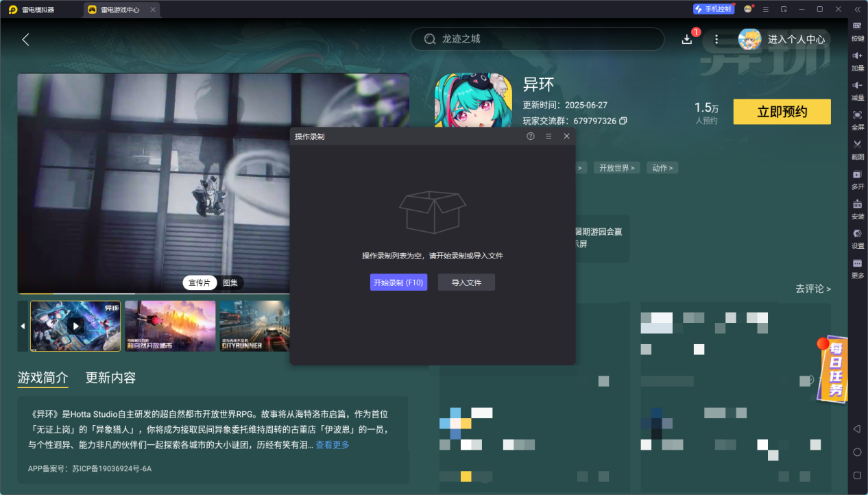Image resolution: width=868 pixels, height=495 pixels.
Task: Open the downloads icon with badge
Action: (687, 39)
